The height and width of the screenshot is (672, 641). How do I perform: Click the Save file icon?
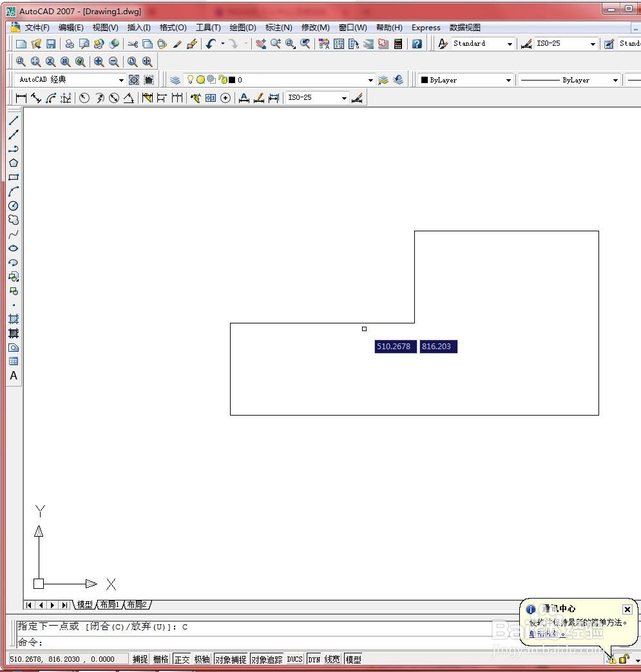tap(50, 44)
